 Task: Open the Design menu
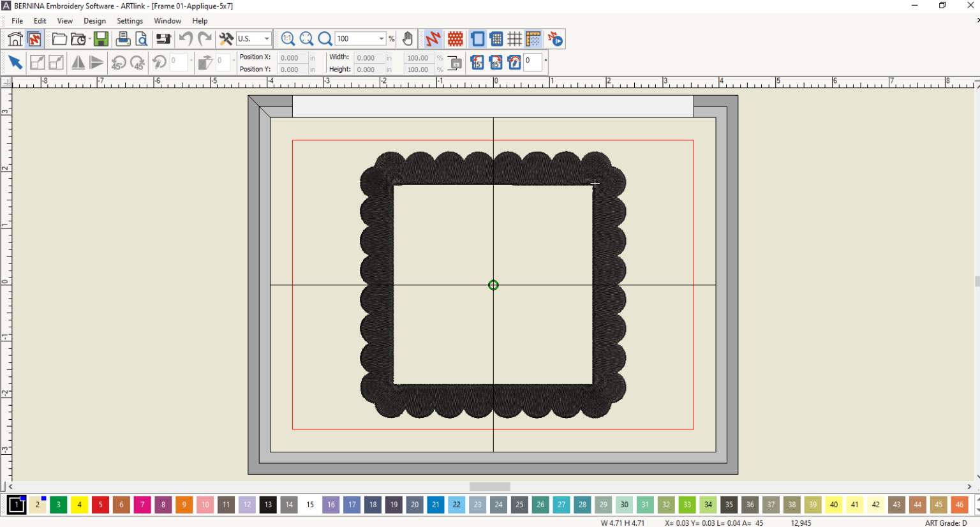click(x=94, y=20)
